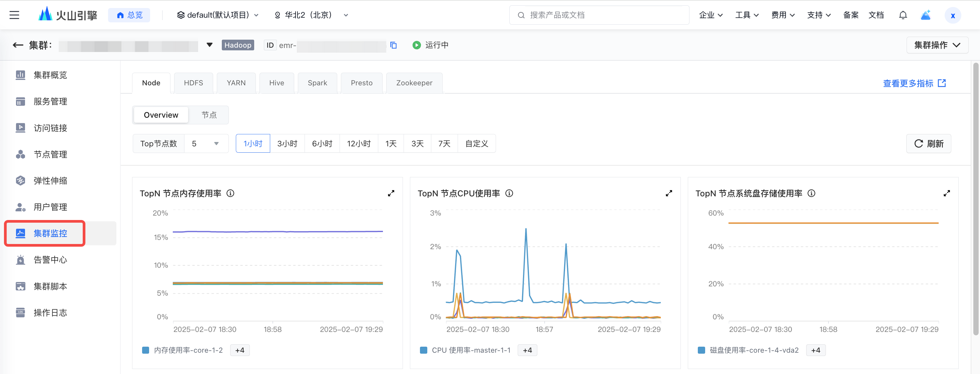Switch to the Overview view toggle
The image size is (980, 374).
coord(161,115)
